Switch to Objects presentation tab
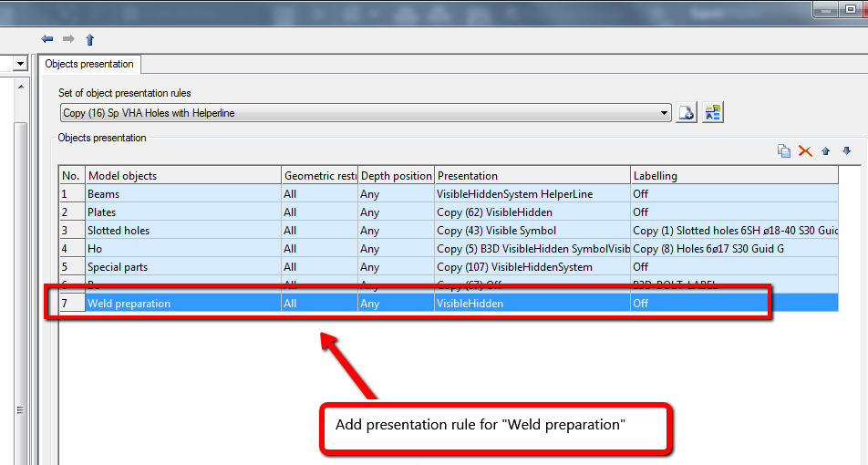 pos(89,64)
